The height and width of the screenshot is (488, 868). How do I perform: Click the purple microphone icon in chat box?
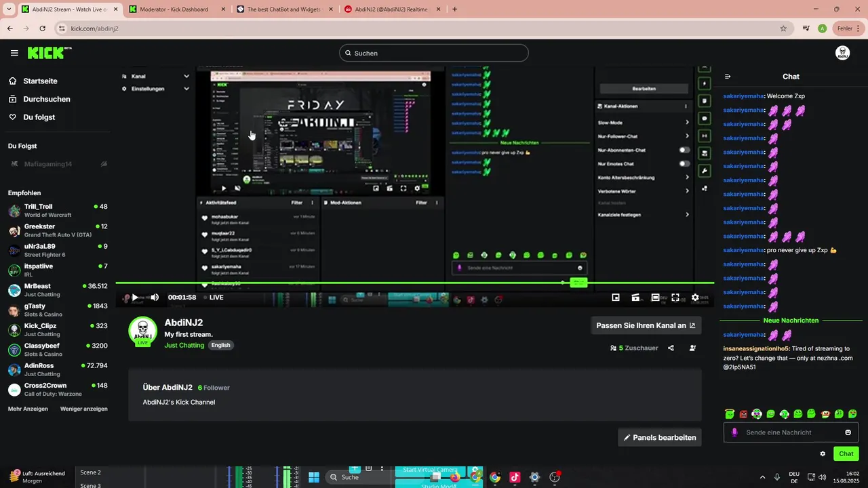[x=734, y=432]
